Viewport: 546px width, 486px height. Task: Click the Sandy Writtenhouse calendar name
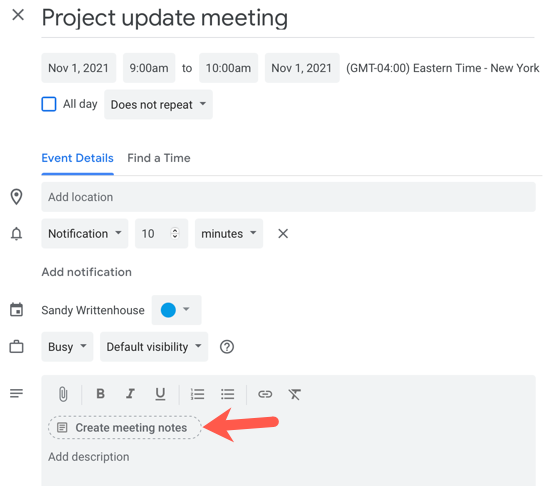pyautogui.click(x=93, y=310)
